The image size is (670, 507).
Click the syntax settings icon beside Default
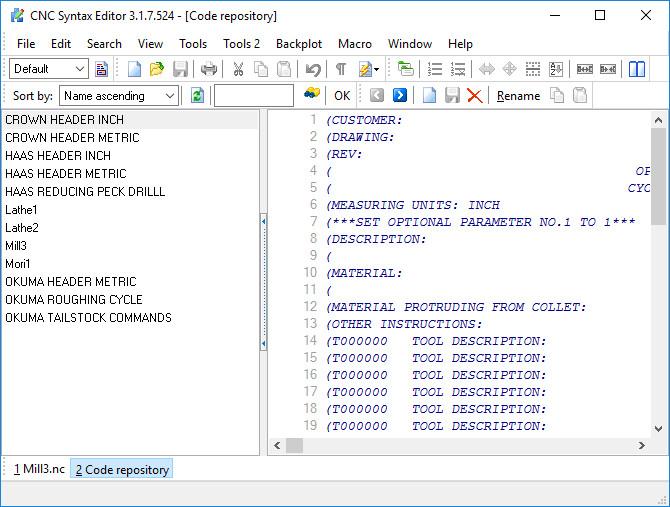click(101, 69)
